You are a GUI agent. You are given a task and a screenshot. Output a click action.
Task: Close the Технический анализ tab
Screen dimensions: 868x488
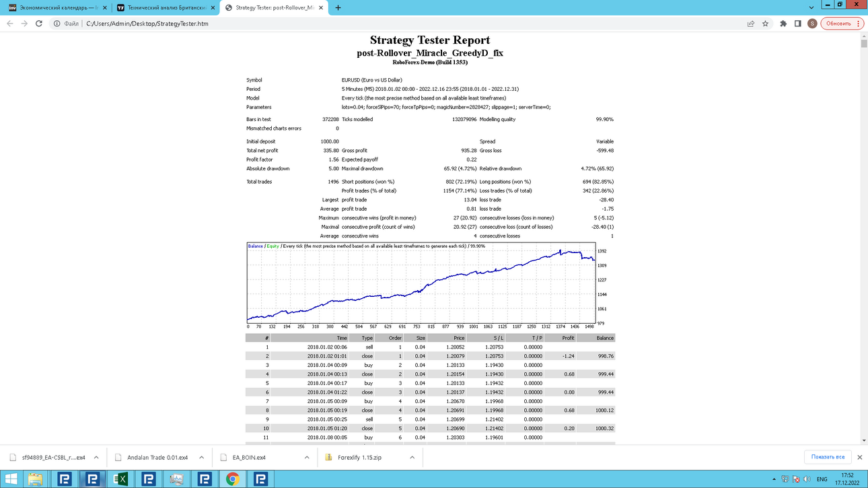click(212, 7)
